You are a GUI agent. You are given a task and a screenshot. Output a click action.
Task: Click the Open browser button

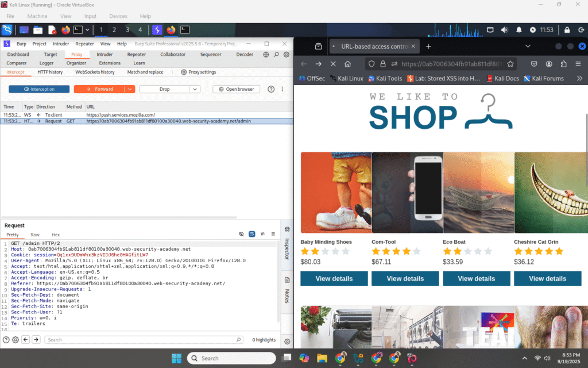tap(237, 89)
